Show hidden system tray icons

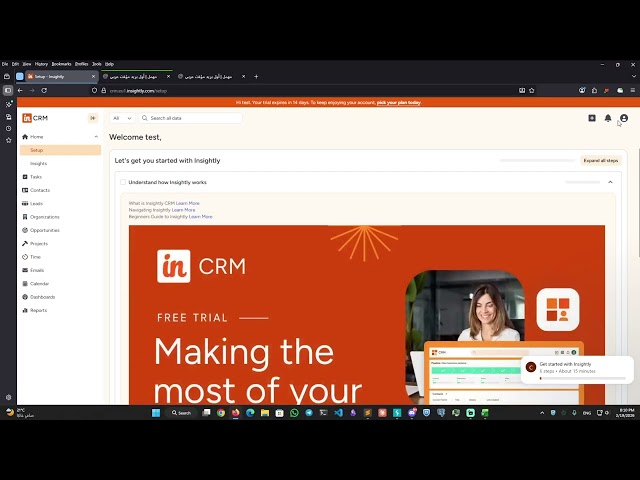click(x=542, y=413)
